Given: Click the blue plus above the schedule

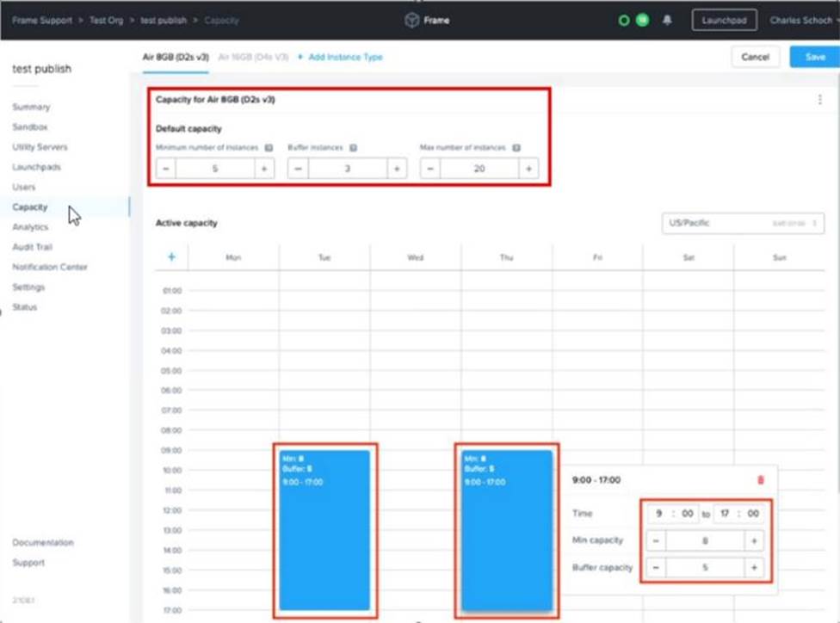Looking at the screenshot, I should (171, 257).
